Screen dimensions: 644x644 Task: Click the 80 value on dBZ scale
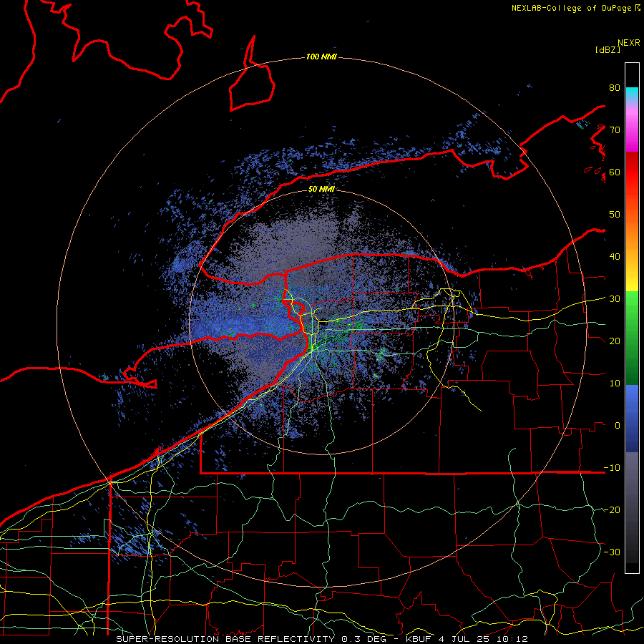615,88
